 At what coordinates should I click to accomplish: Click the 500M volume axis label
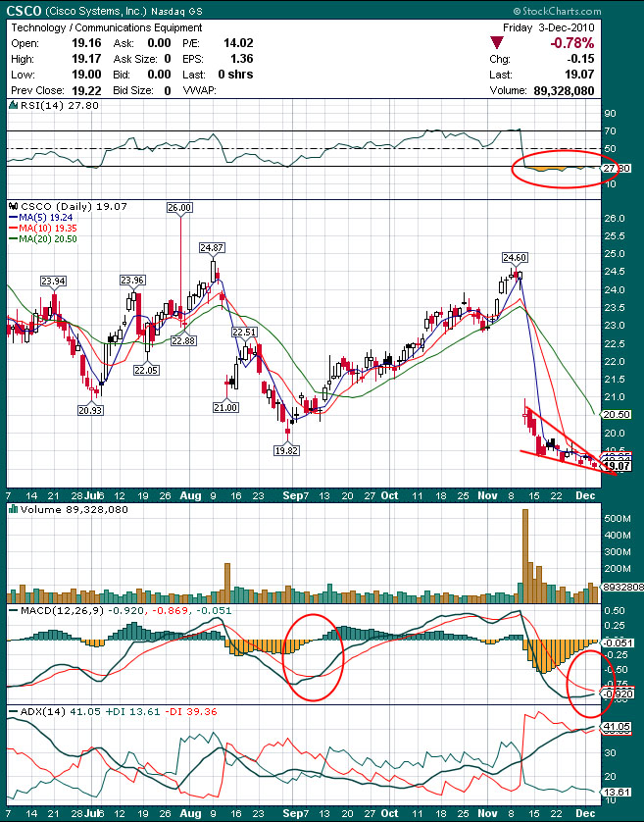coord(617,519)
